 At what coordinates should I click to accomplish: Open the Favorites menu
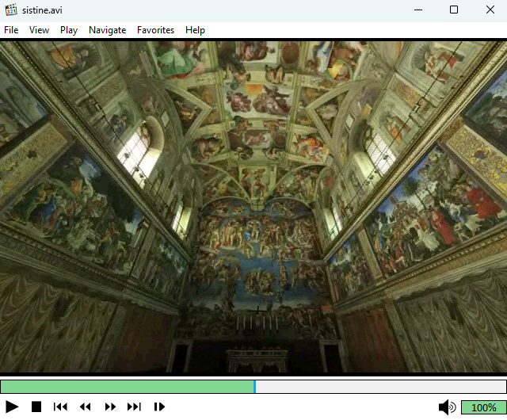(x=155, y=30)
